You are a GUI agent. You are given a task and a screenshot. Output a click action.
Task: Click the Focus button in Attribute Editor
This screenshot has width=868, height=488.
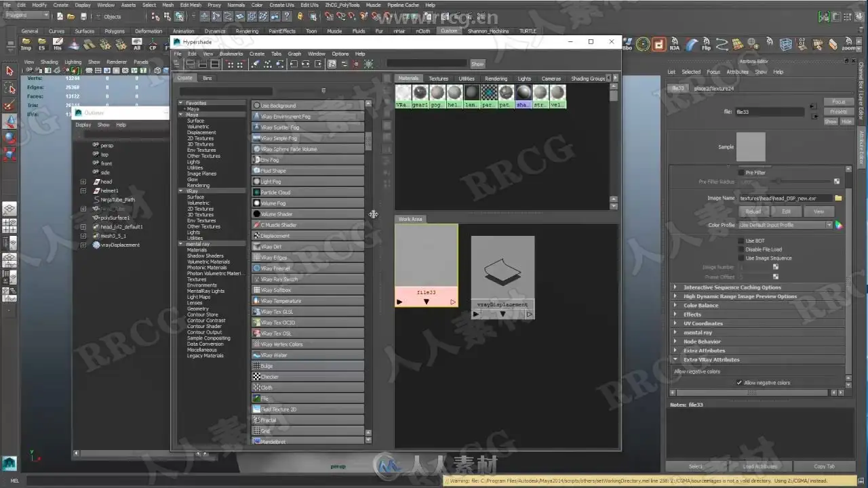[839, 102]
